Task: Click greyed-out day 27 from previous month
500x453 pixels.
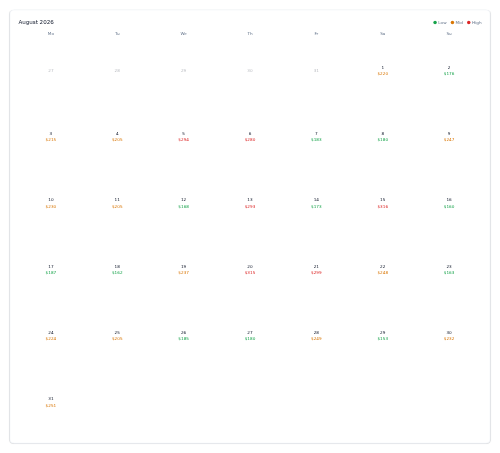Action: [51, 70]
